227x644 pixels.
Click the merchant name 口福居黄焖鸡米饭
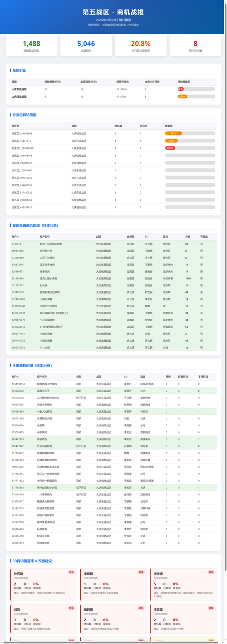tap(47, 460)
